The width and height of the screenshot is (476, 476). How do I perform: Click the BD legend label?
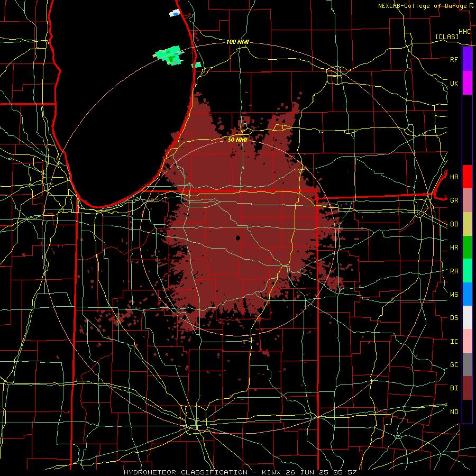coord(454,224)
